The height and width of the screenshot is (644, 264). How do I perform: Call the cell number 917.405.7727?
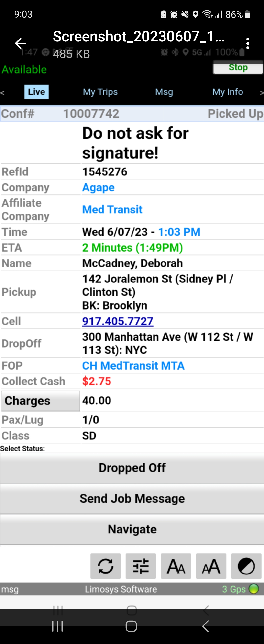click(x=118, y=321)
